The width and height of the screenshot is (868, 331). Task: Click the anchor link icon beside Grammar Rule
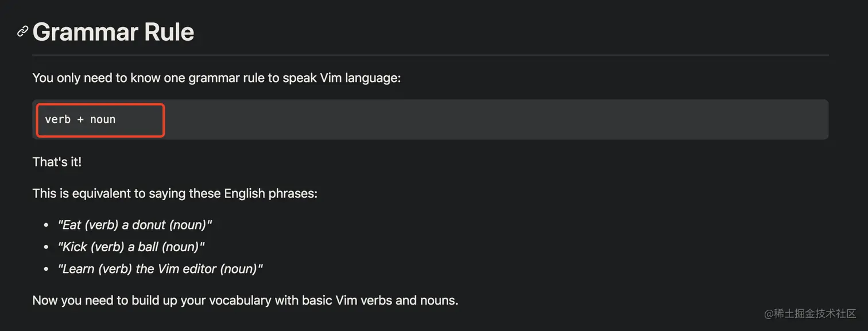click(x=22, y=31)
